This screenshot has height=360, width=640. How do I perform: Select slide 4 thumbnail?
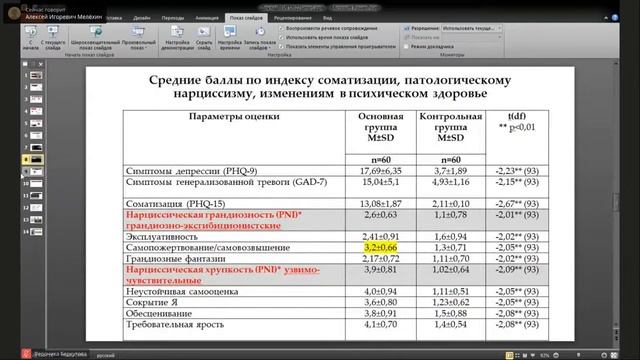click(x=36, y=111)
